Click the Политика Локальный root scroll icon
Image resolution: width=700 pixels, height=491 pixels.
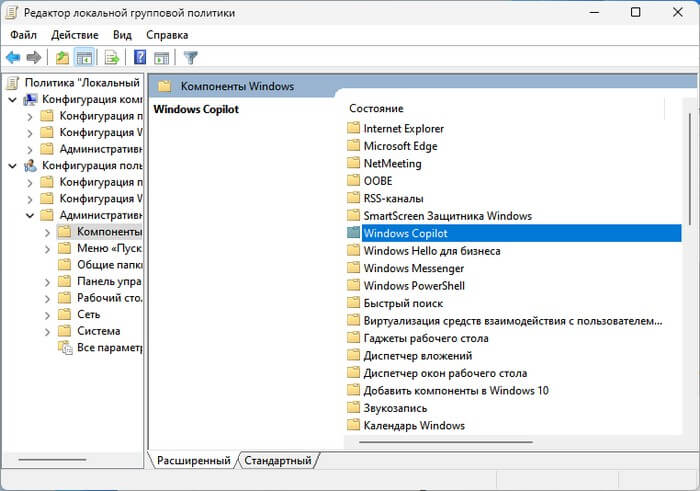click(13, 83)
